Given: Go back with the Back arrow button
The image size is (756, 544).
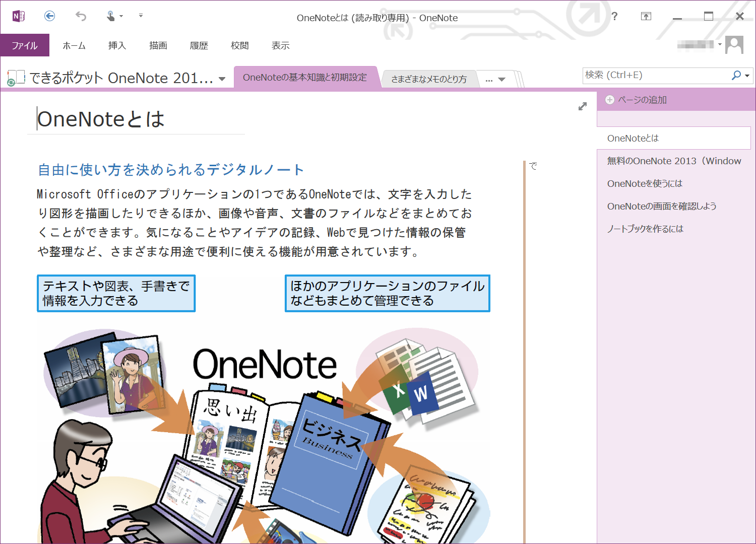Looking at the screenshot, I should [x=49, y=16].
